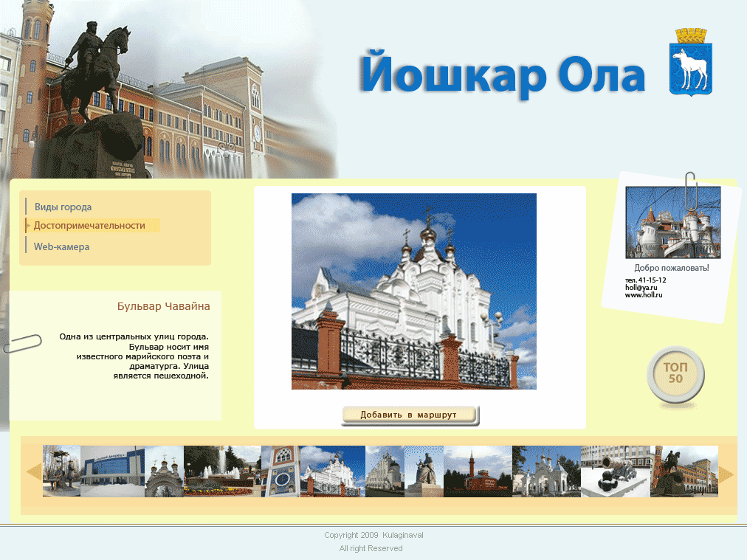Open the Достопримечательности section
The width and height of the screenshot is (747, 560).
[89, 226]
